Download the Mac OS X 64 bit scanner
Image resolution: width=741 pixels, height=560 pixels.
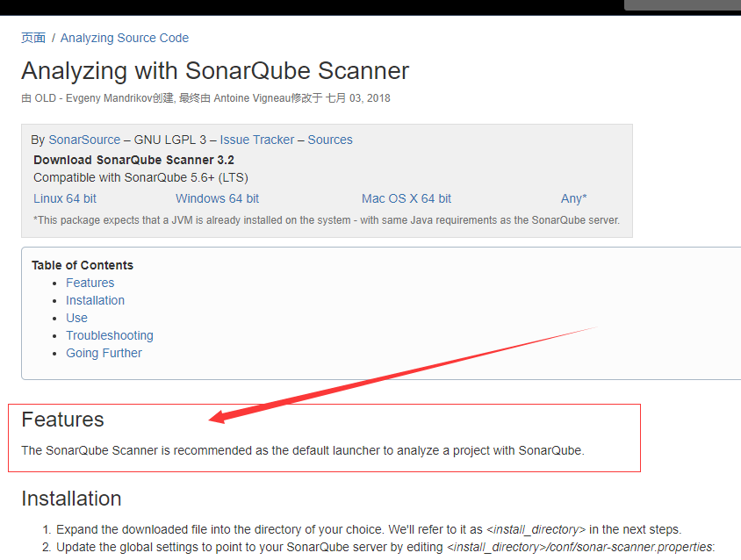point(406,198)
